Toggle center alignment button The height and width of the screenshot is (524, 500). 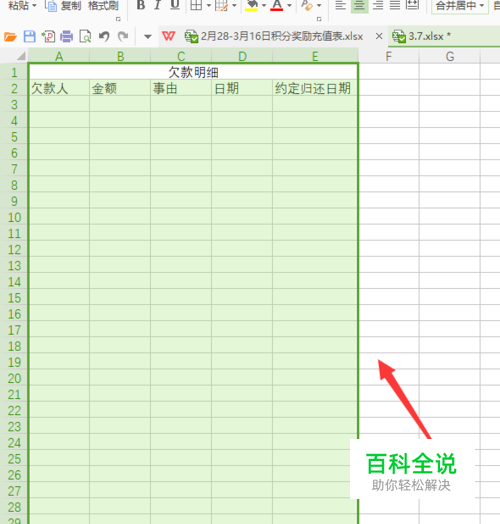[x=359, y=6]
